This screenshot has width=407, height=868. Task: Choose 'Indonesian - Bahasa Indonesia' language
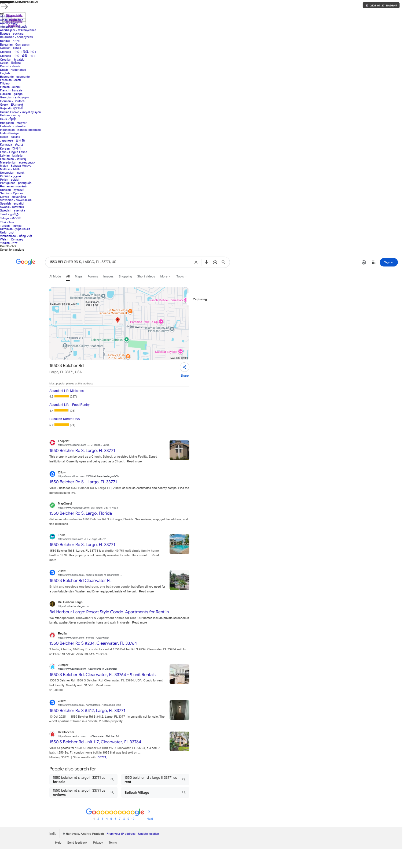(x=21, y=130)
